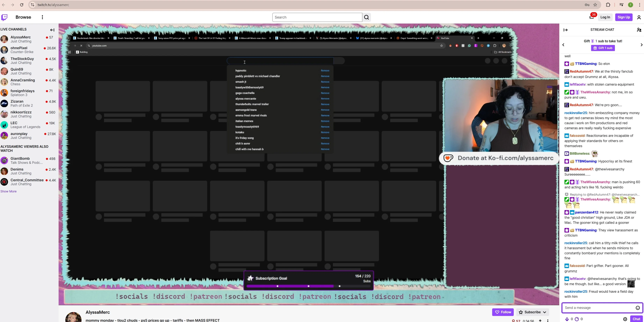Click the search magnifier button
The image size is (644, 322).
[x=367, y=17]
